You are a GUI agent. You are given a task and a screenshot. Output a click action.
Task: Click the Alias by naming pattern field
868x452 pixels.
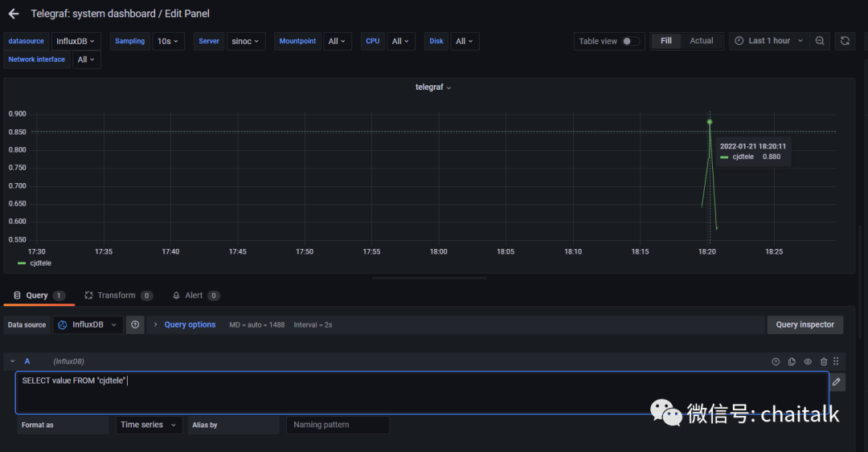pyautogui.click(x=338, y=425)
